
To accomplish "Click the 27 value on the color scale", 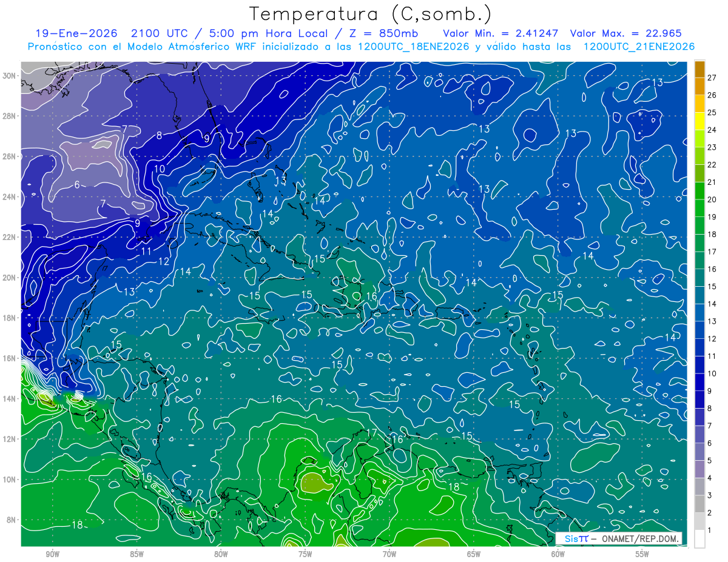I will 712,77.
